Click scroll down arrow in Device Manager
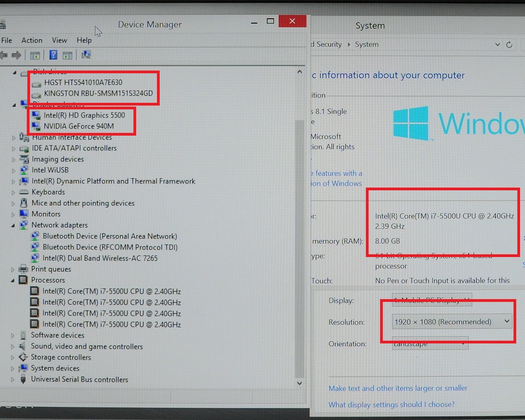 (x=300, y=383)
